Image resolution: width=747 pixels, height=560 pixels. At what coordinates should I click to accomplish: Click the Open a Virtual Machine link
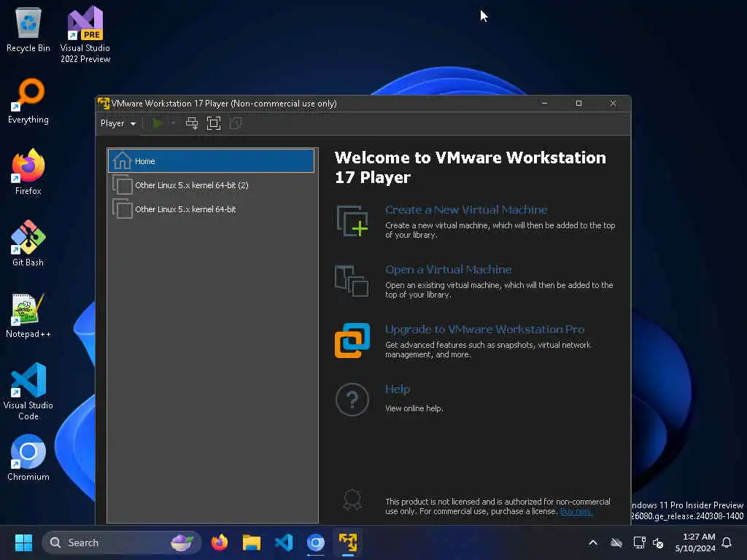tap(449, 270)
